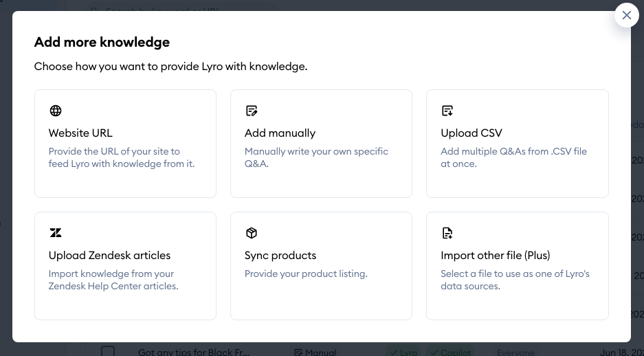This screenshot has height=356, width=644.
Task: Click the Zendesk logo icon
Action: pyautogui.click(x=56, y=233)
